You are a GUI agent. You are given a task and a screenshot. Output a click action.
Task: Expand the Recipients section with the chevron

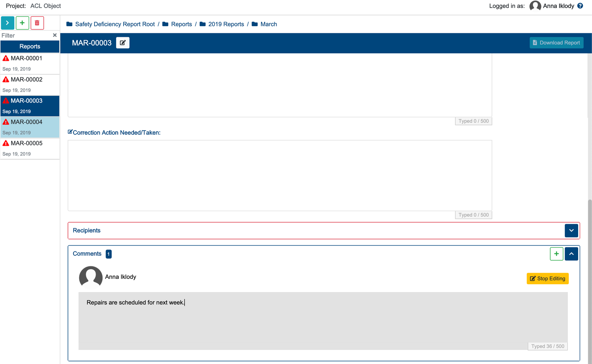tap(571, 230)
